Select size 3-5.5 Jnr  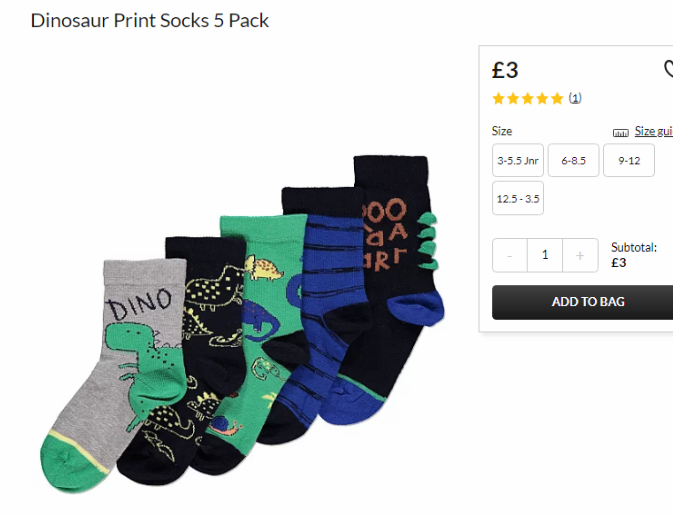tap(518, 160)
